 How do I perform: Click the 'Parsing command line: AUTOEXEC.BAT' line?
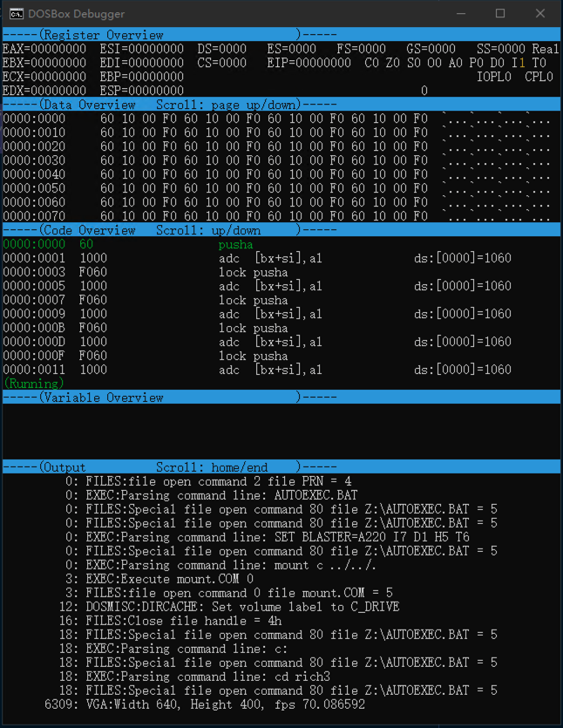tap(212, 495)
